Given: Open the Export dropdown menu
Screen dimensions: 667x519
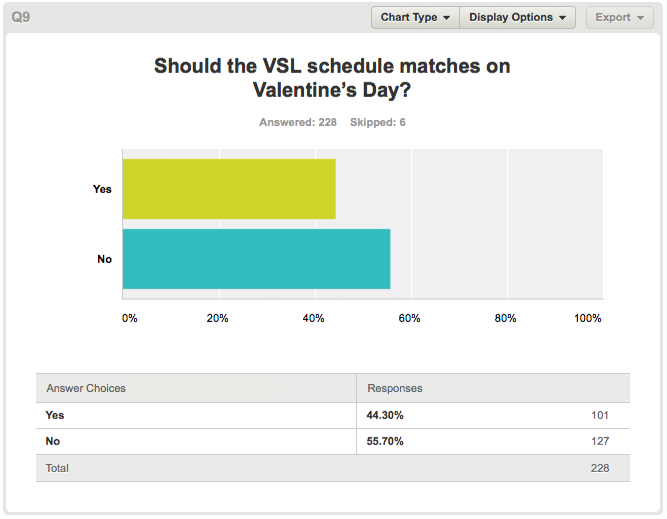Looking at the screenshot, I should tap(619, 17).
